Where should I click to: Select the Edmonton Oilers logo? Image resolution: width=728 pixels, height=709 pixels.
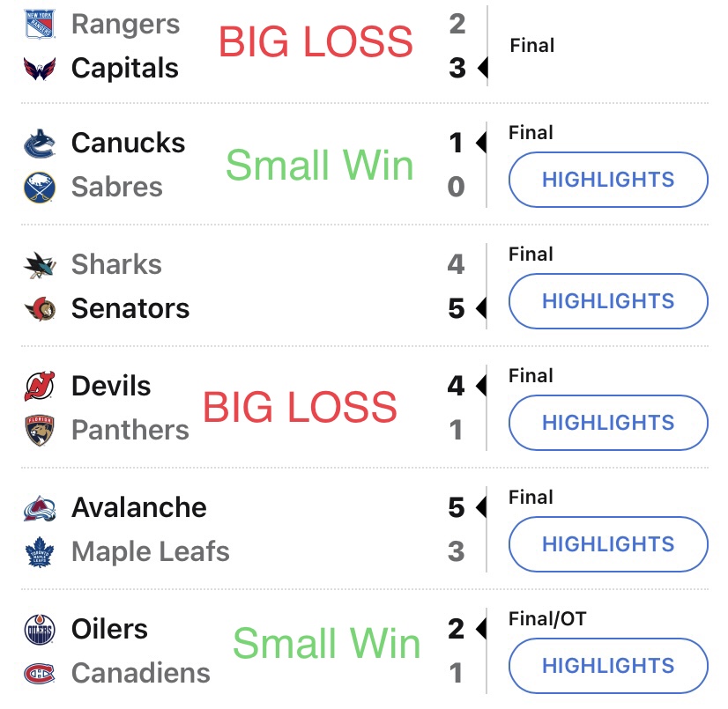[40, 630]
